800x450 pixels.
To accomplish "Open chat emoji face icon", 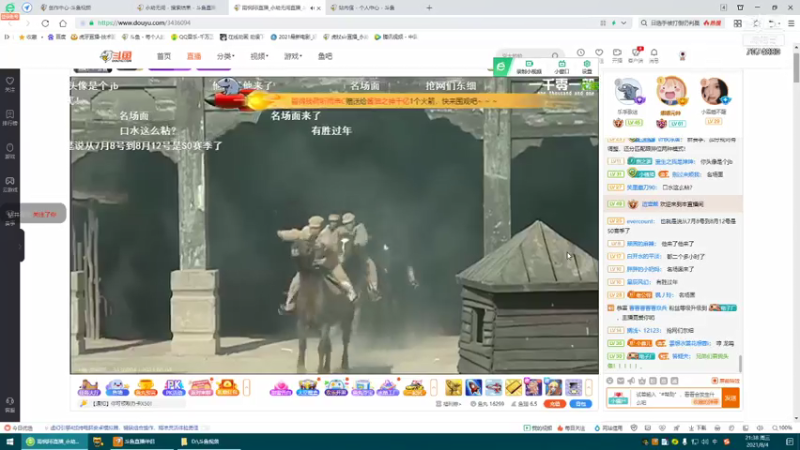I will point(610,381).
